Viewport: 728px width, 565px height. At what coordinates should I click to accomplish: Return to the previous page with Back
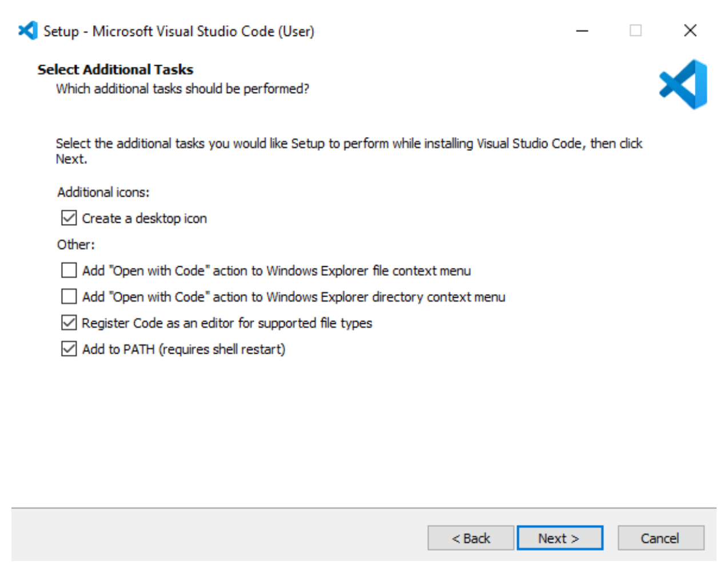pos(471,538)
